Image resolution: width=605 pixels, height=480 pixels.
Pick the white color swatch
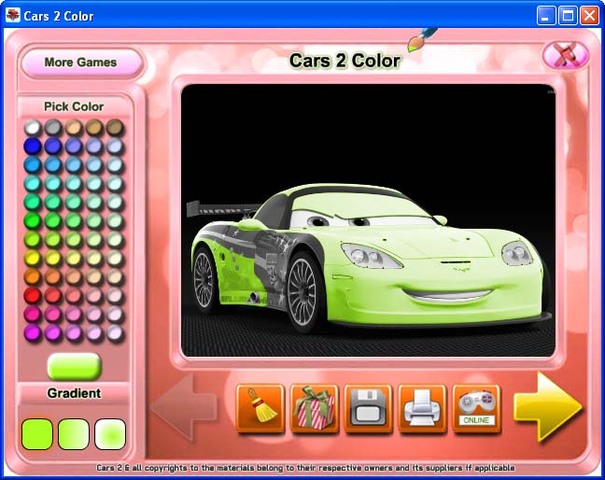32,127
